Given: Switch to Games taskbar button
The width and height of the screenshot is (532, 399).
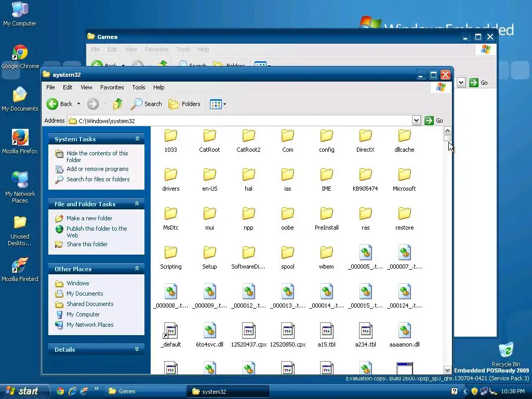Looking at the screenshot, I should pos(144,391).
